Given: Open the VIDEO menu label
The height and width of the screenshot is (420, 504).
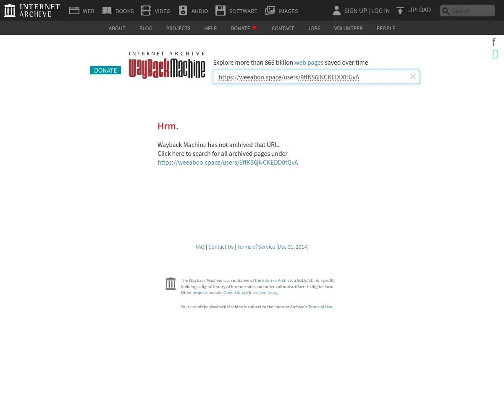Looking at the screenshot, I should pos(163,11).
